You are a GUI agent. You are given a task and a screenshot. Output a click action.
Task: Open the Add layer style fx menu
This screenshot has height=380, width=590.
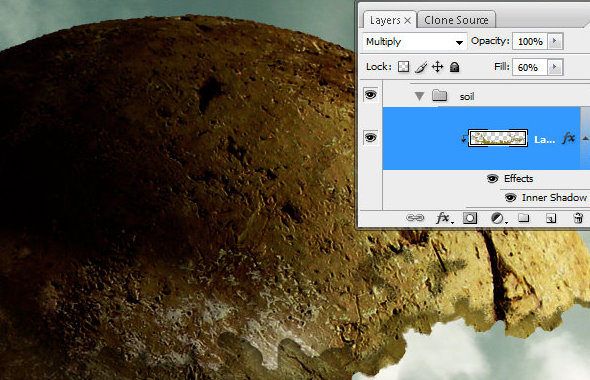pyautogui.click(x=444, y=218)
